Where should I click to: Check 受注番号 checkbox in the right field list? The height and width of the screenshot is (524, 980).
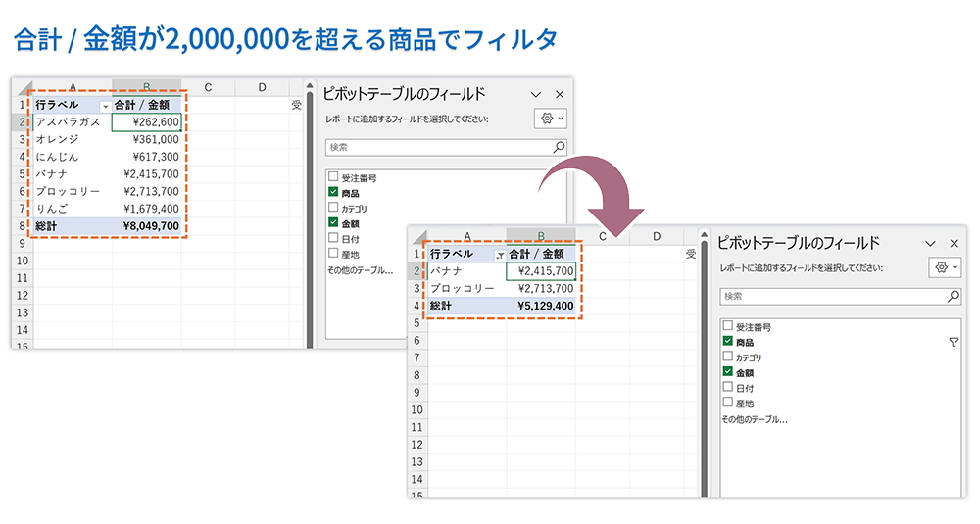727,326
